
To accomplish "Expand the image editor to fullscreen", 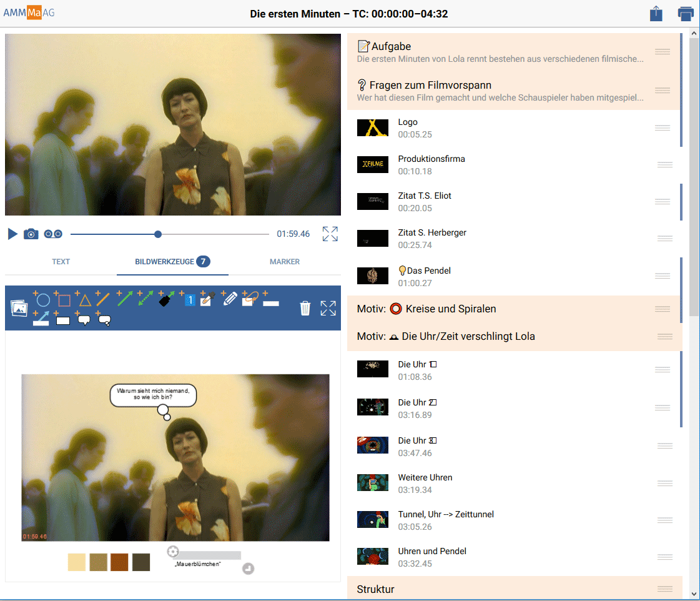I will [328, 308].
